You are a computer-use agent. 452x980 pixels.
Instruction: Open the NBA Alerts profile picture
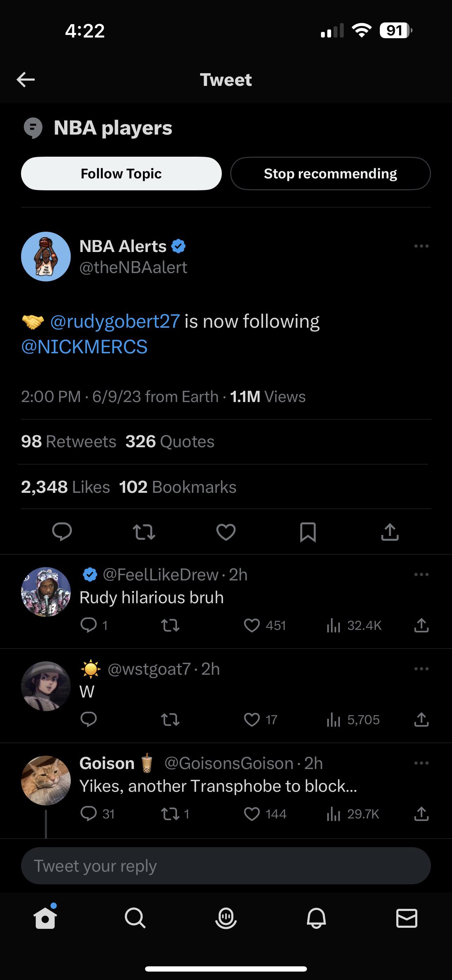(46, 257)
